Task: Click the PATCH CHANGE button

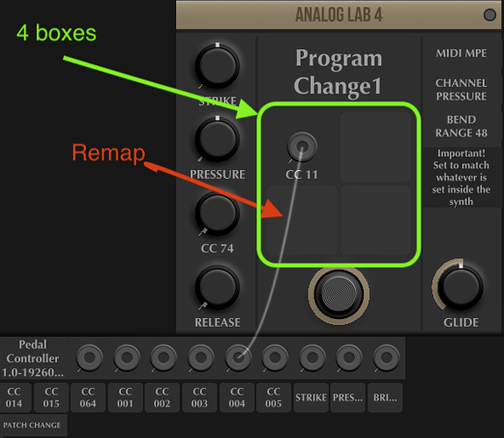Action: pos(32,425)
